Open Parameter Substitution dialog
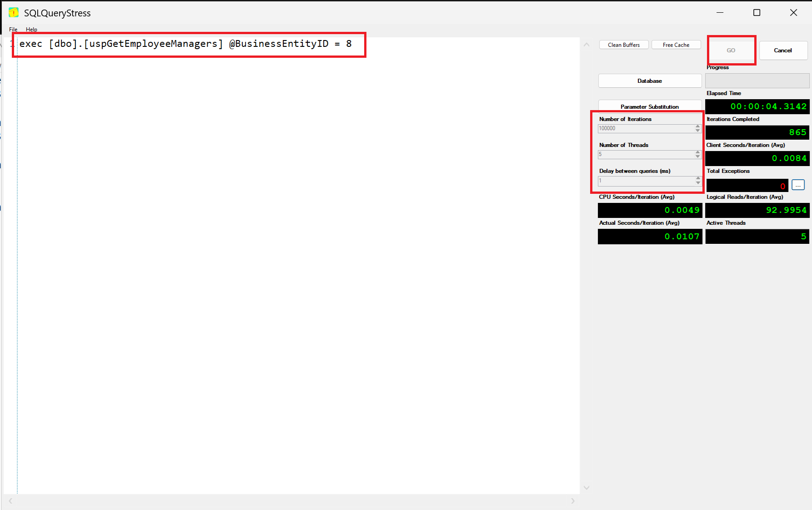This screenshot has width=812, height=510. coord(650,106)
